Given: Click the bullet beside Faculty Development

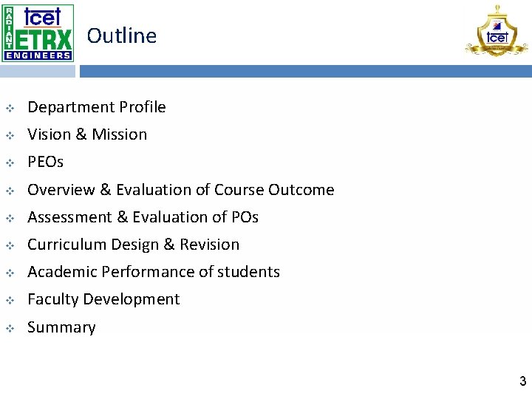Looking at the screenshot, I should [10, 300].
